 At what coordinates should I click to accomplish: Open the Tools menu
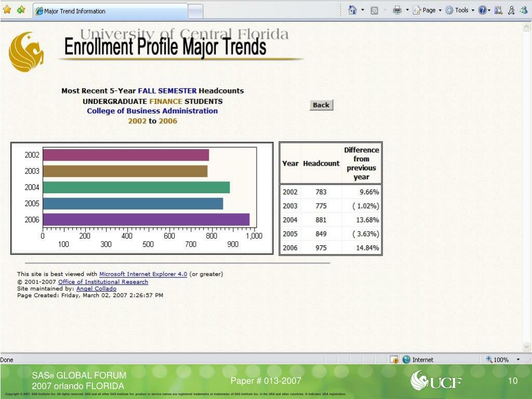click(x=460, y=10)
